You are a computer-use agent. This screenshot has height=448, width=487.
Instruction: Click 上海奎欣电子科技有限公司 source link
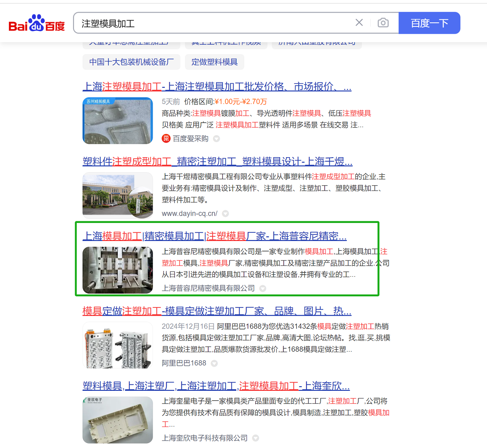[205, 438]
